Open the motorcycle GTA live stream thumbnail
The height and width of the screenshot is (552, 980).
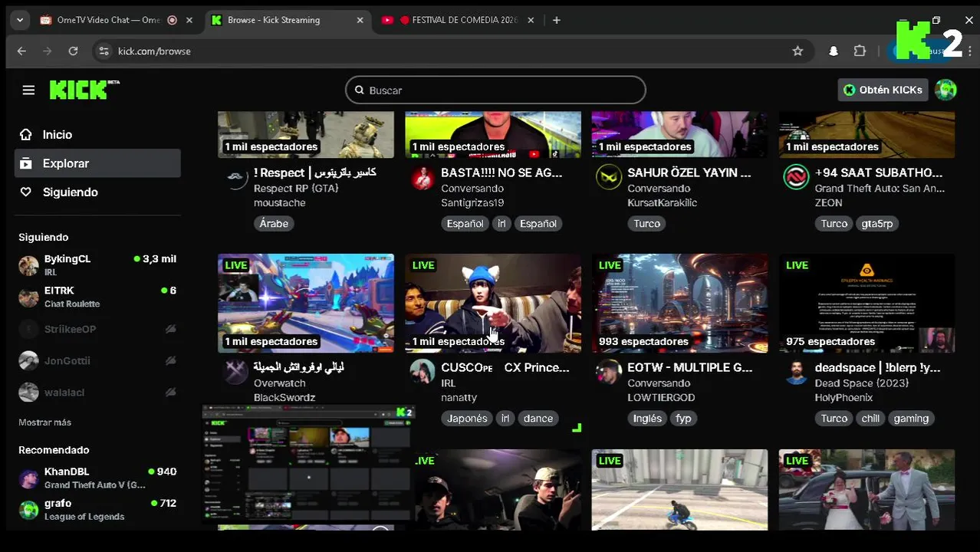679,490
